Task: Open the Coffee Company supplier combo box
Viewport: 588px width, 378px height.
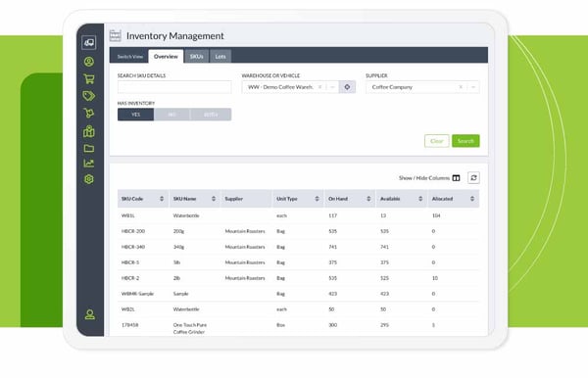Action: click(422, 87)
